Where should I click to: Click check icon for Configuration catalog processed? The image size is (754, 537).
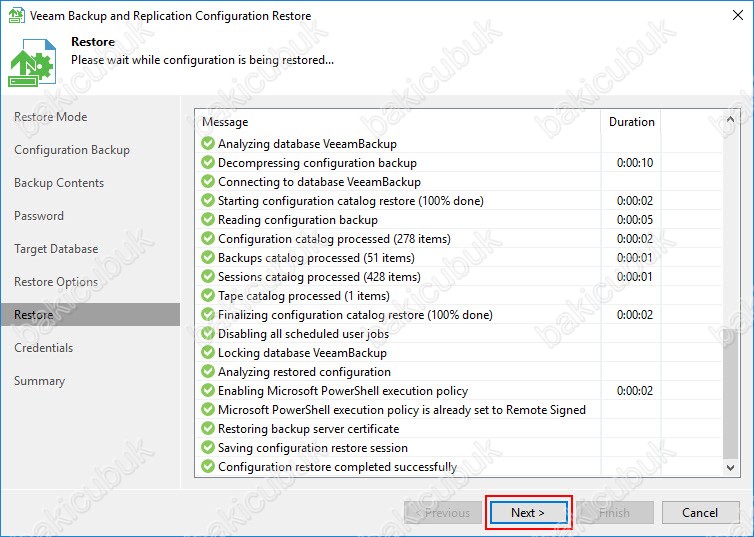click(208, 238)
